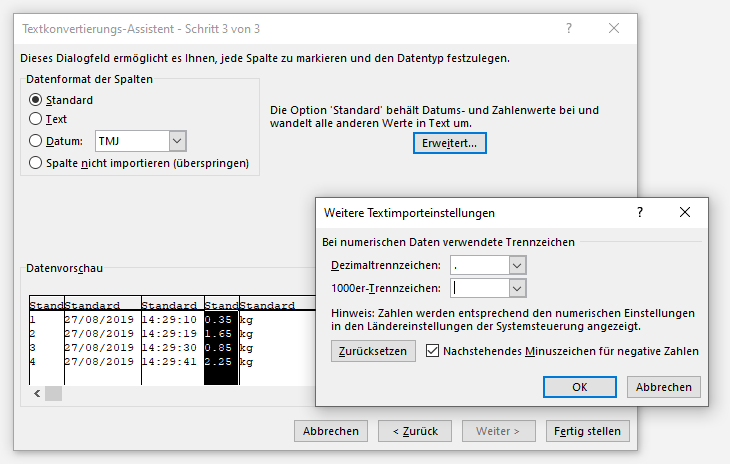Click Abbrechen at the bottom of the wizard

tap(331, 431)
